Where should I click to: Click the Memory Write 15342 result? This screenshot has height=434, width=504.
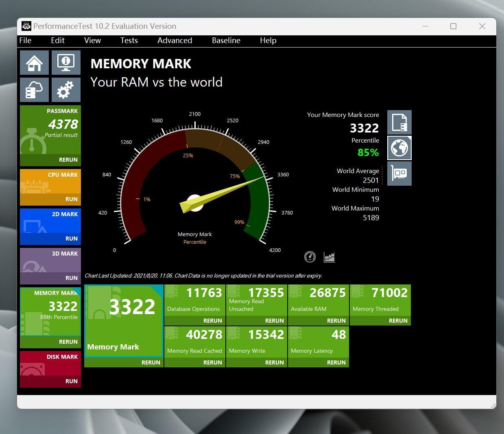tap(257, 342)
